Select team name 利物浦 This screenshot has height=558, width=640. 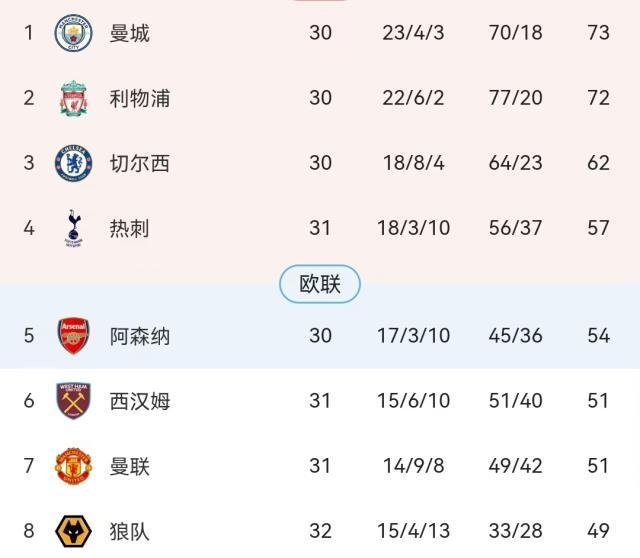(140, 98)
